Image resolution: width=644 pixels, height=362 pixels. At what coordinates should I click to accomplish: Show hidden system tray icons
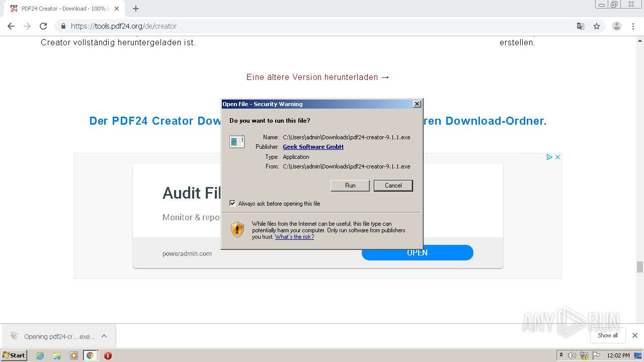click(561, 355)
